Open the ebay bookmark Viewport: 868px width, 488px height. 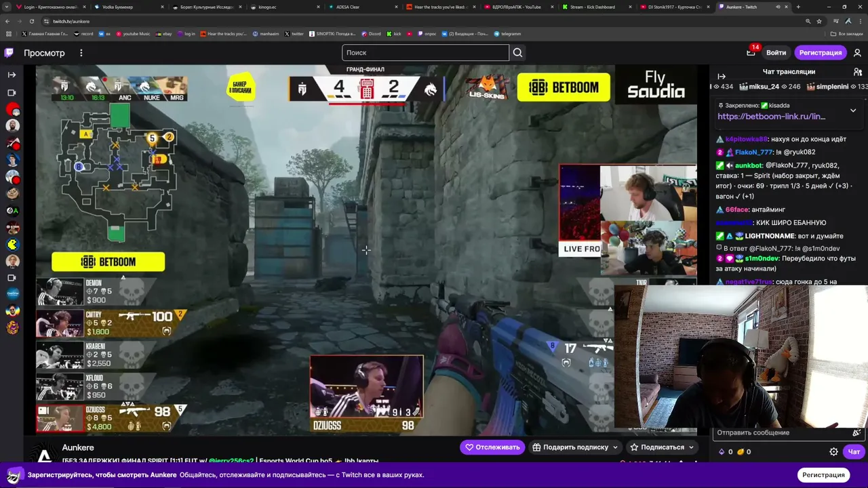[163, 34]
